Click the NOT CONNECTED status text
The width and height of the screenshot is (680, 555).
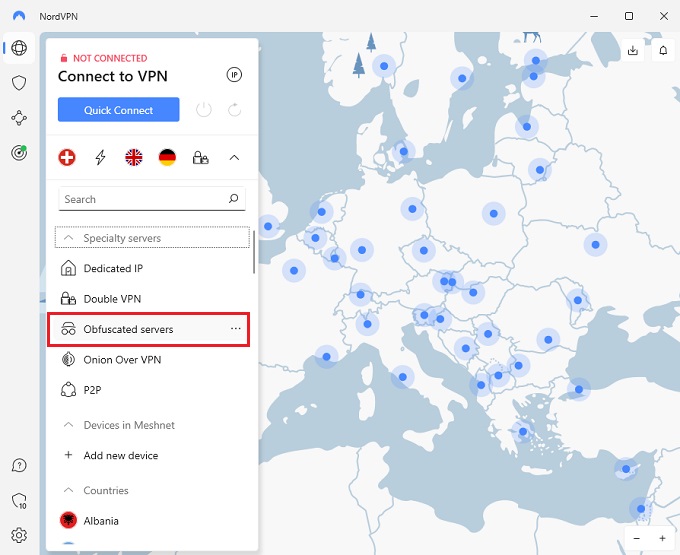click(110, 58)
